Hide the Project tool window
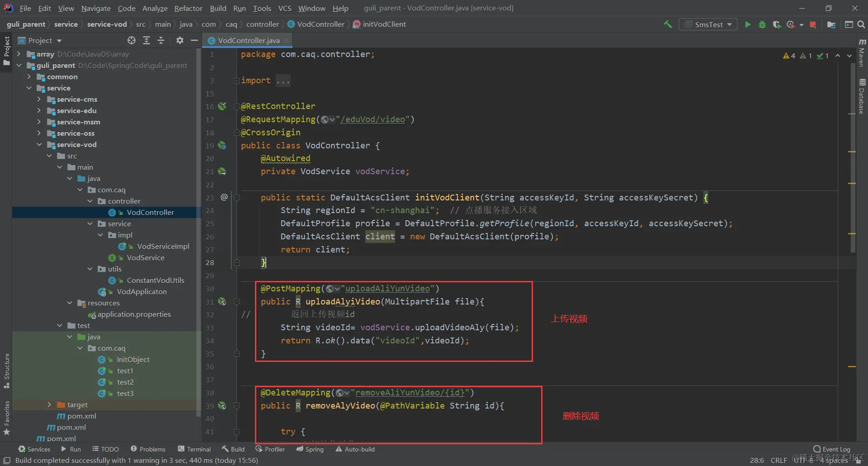The height and width of the screenshot is (466, 868). tap(194, 40)
